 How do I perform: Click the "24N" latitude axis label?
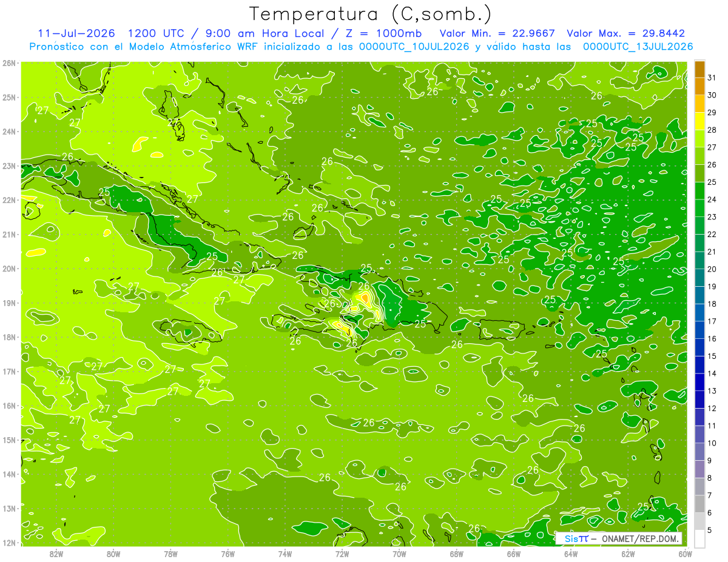coord(10,132)
